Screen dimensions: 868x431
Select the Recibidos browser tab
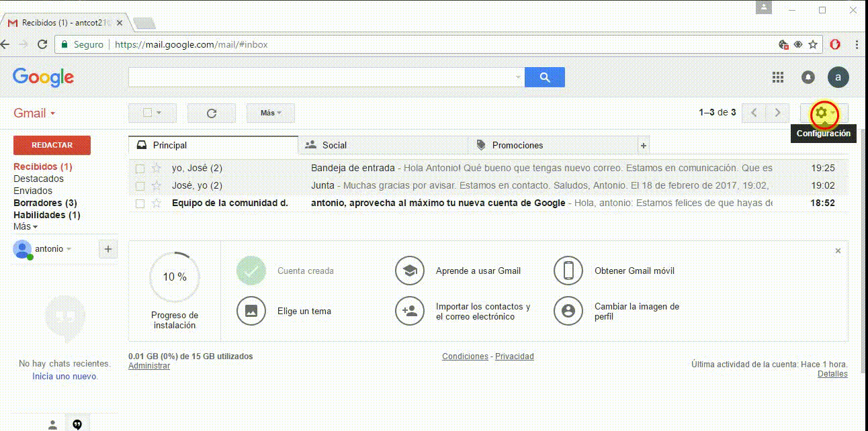point(66,22)
